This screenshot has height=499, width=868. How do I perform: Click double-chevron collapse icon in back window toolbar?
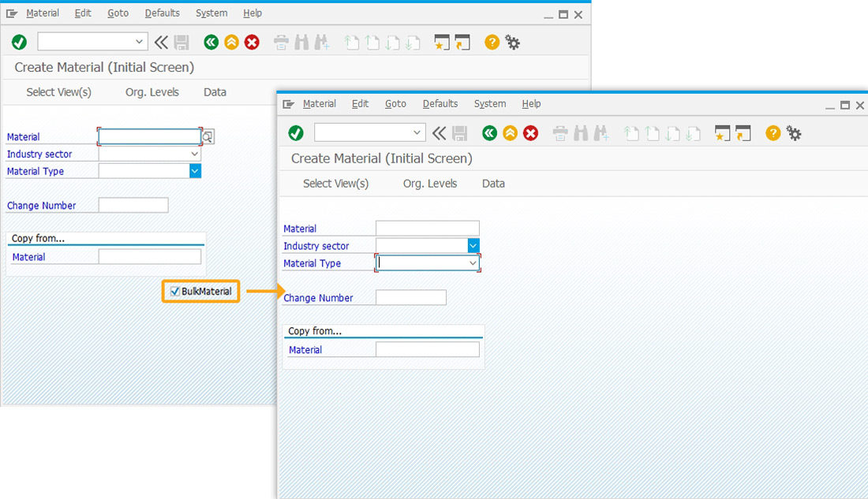pos(161,42)
